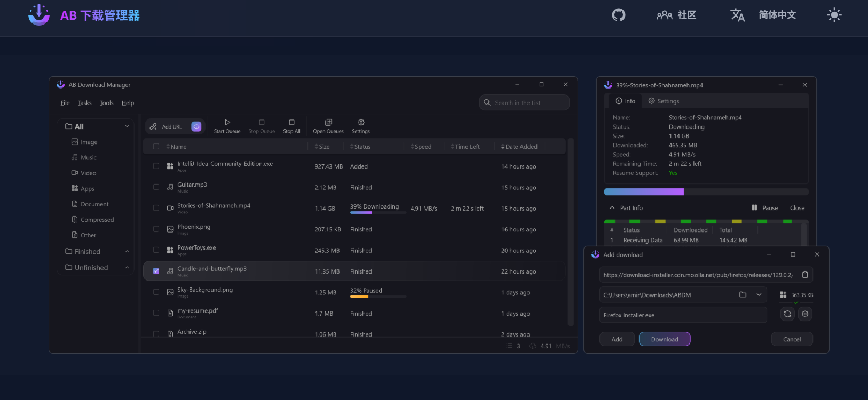This screenshot has width=868, height=400.
Task: Sort list by Size column
Action: pos(322,147)
